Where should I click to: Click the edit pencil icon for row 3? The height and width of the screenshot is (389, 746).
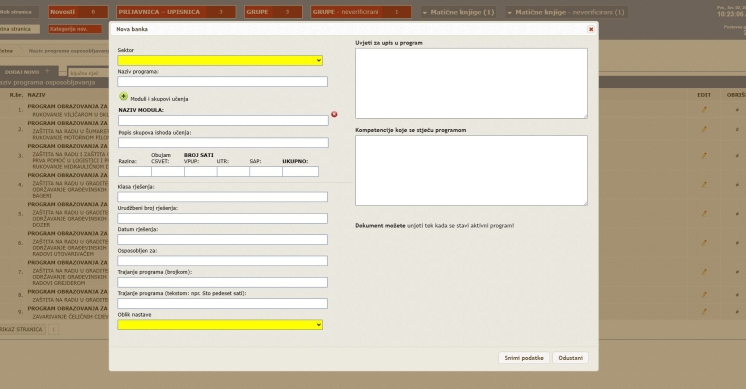[x=704, y=156]
